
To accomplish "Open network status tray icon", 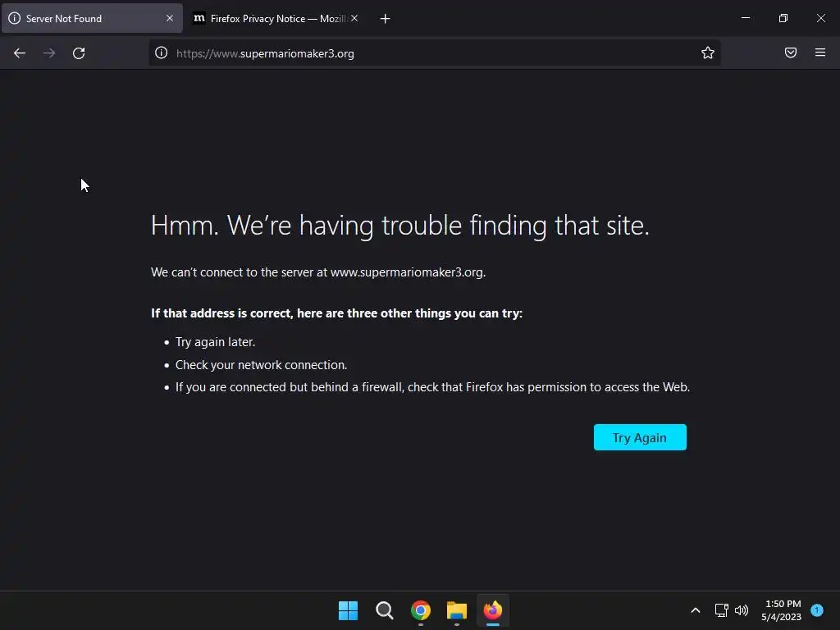I will 722,610.
